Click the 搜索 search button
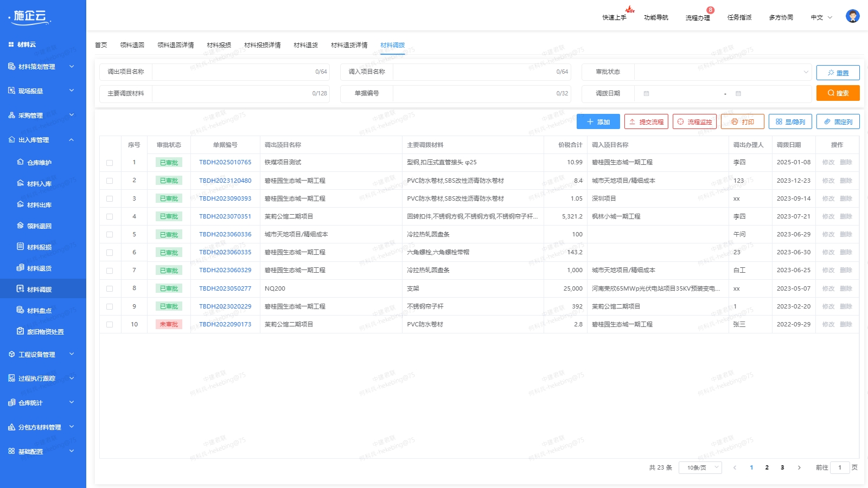868x488 pixels. 838,93
